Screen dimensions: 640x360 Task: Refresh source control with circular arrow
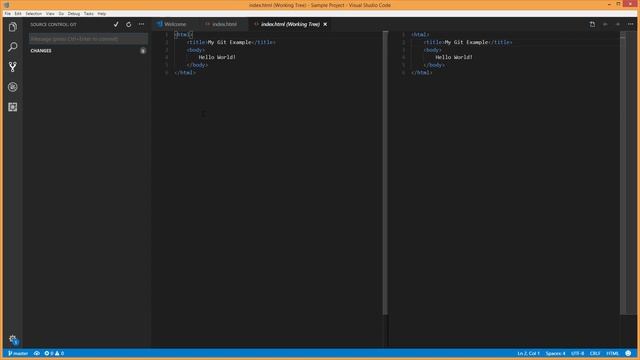tap(129, 24)
